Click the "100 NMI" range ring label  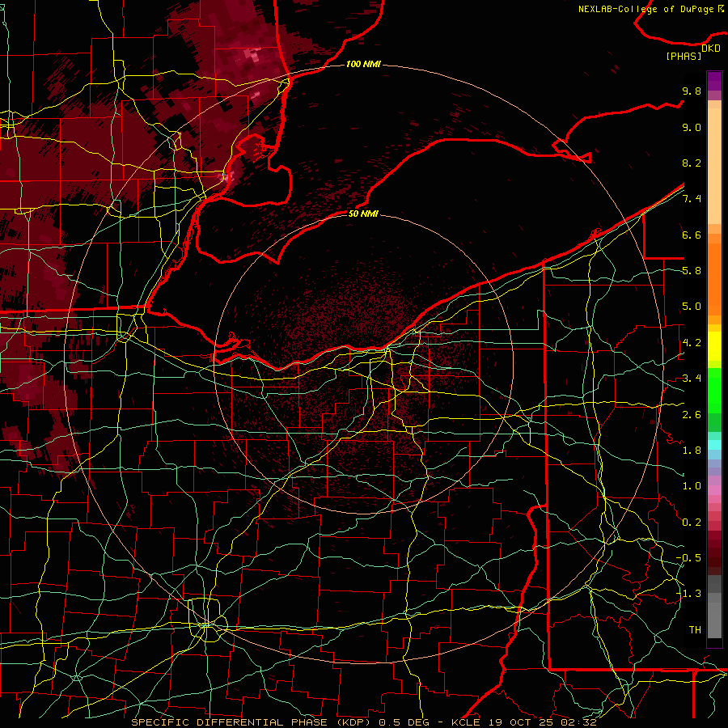tap(363, 64)
